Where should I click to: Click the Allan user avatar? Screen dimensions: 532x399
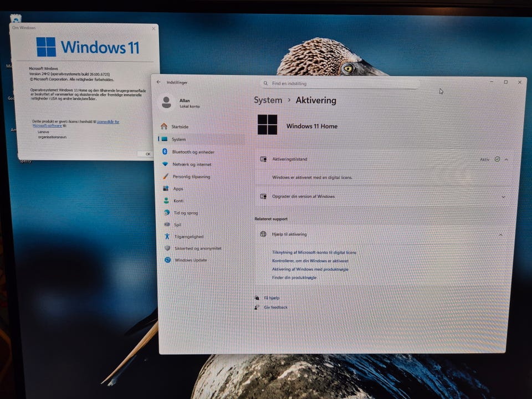click(x=166, y=102)
